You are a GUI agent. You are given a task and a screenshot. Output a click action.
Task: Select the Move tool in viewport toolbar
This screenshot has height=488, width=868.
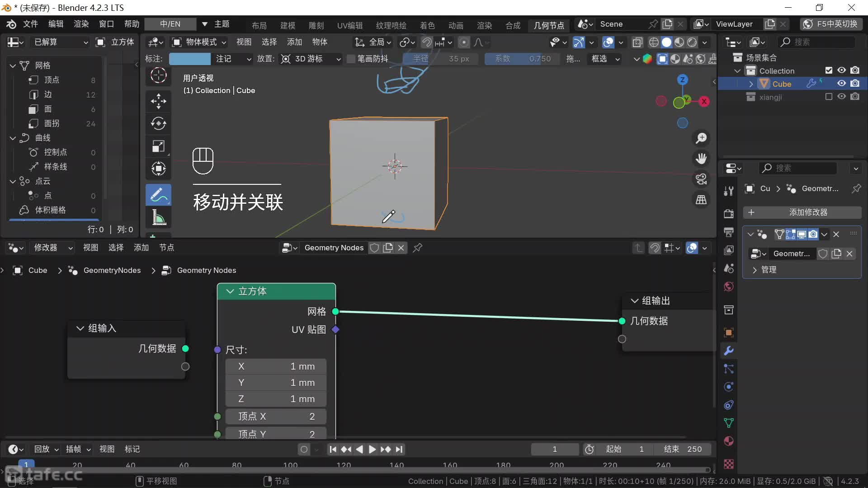tap(158, 101)
